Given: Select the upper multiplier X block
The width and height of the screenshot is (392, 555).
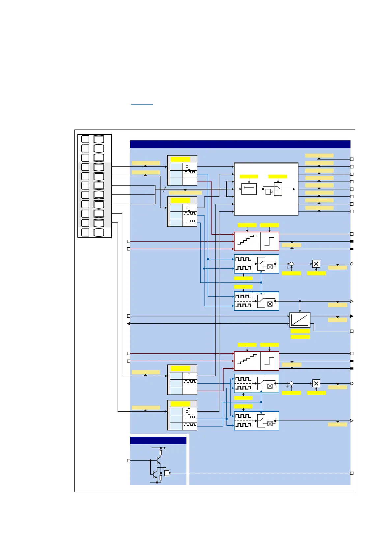Looking at the screenshot, I should (316, 264).
